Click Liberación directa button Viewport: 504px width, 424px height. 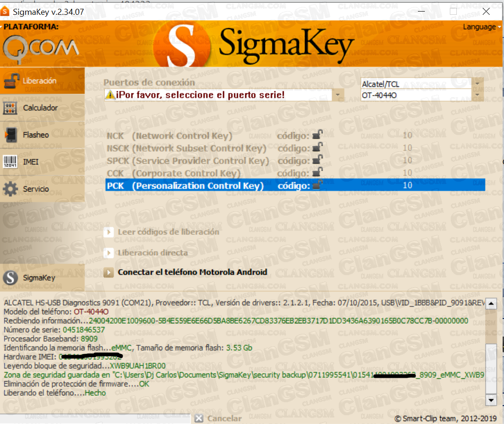[153, 253]
